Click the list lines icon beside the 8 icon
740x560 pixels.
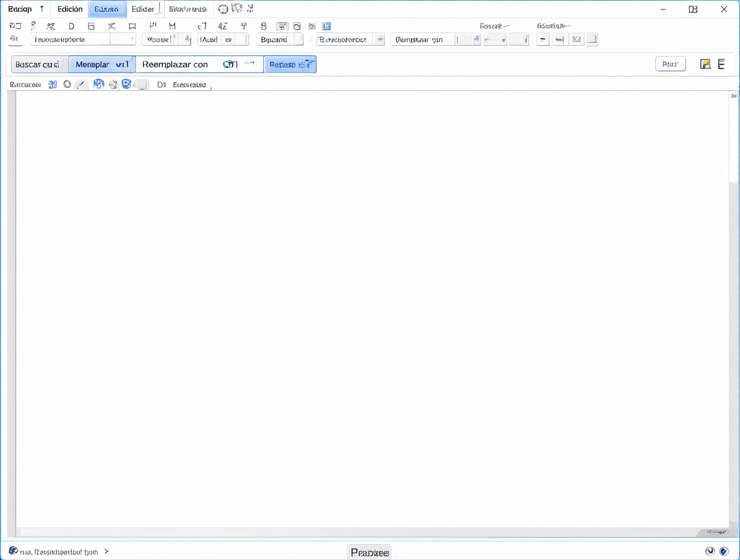pyautogui.click(x=282, y=26)
